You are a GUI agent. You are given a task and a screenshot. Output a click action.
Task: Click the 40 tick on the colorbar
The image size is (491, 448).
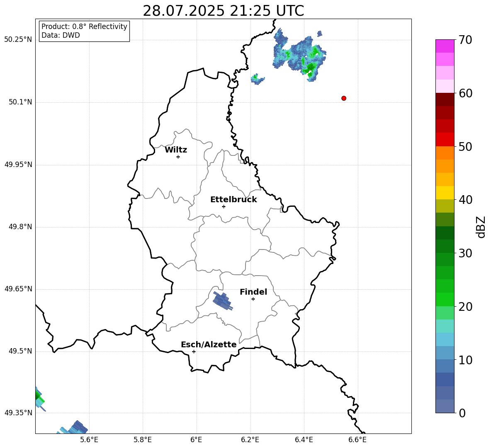465,200
